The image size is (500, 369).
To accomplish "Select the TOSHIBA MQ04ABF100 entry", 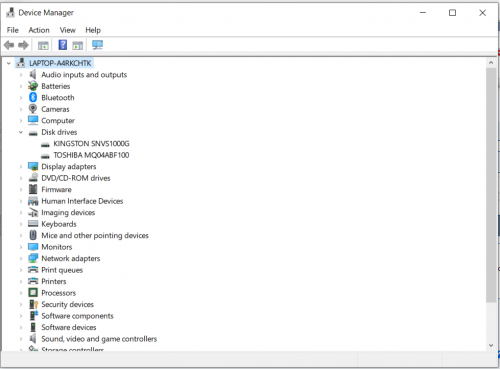I will (91, 155).
